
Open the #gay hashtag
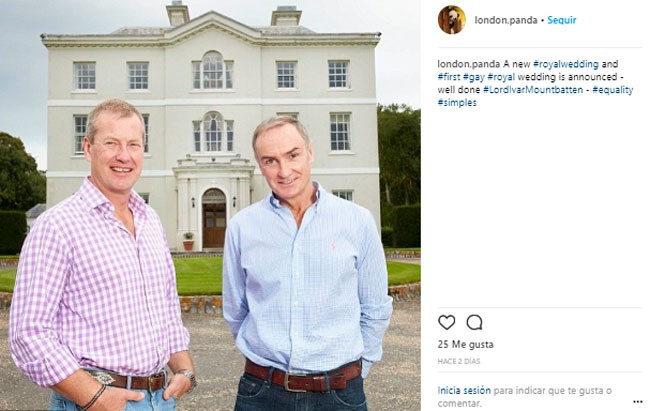click(474, 77)
